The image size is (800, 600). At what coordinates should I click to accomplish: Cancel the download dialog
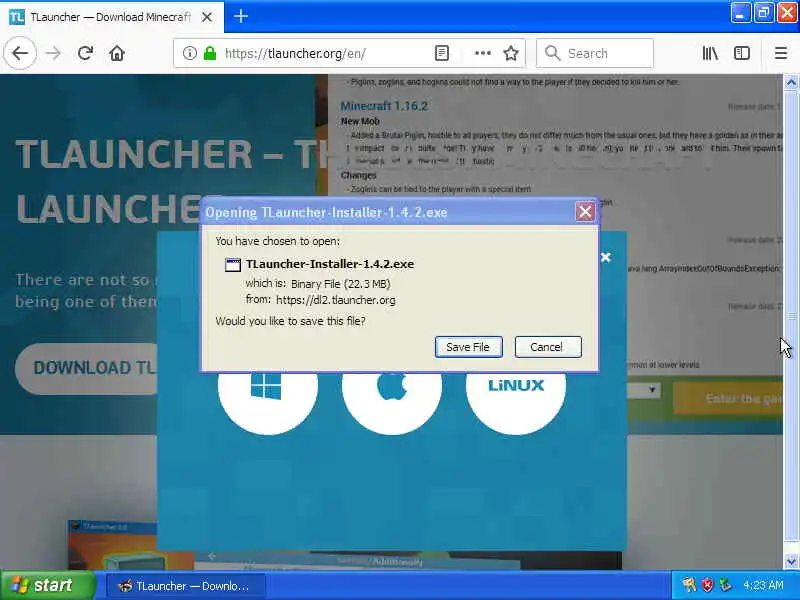coord(547,347)
